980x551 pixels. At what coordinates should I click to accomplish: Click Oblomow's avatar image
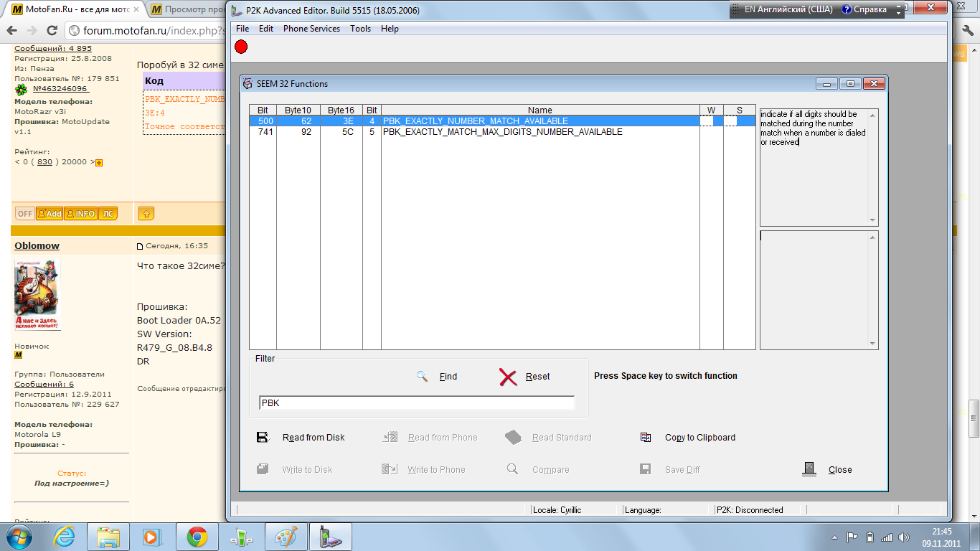[38, 295]
